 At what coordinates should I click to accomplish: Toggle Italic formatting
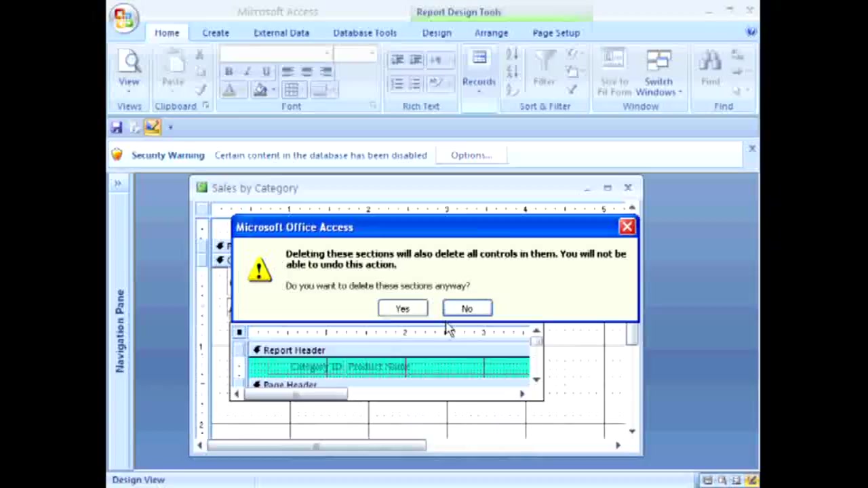[247, 71]
